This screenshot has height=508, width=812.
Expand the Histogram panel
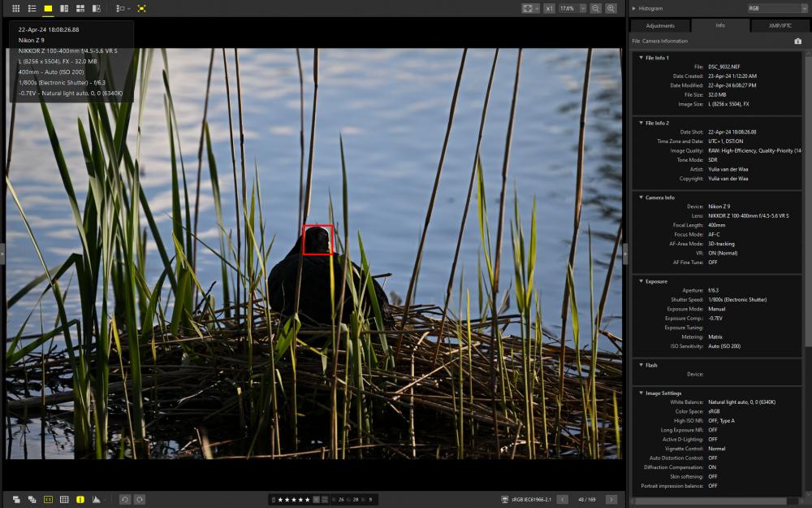pyautogui.click(x=634, y=8)
